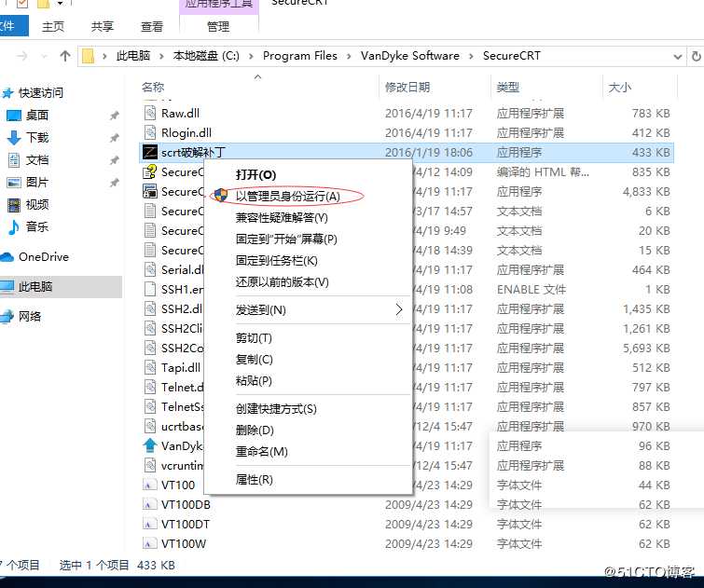Sort by 修改日期 column header
The image size is (704, 588).
[407, 87]
